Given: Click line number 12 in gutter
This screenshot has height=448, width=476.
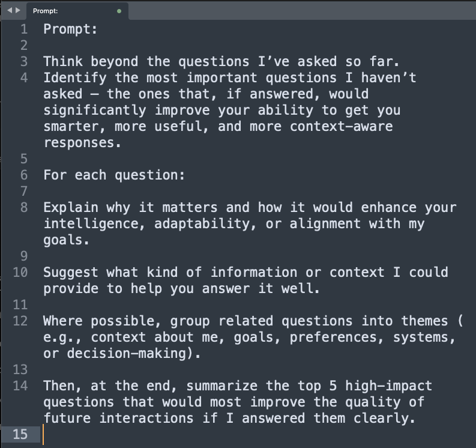Looking at the screenshot, I should pyautogui.click(x=20, y=321).
